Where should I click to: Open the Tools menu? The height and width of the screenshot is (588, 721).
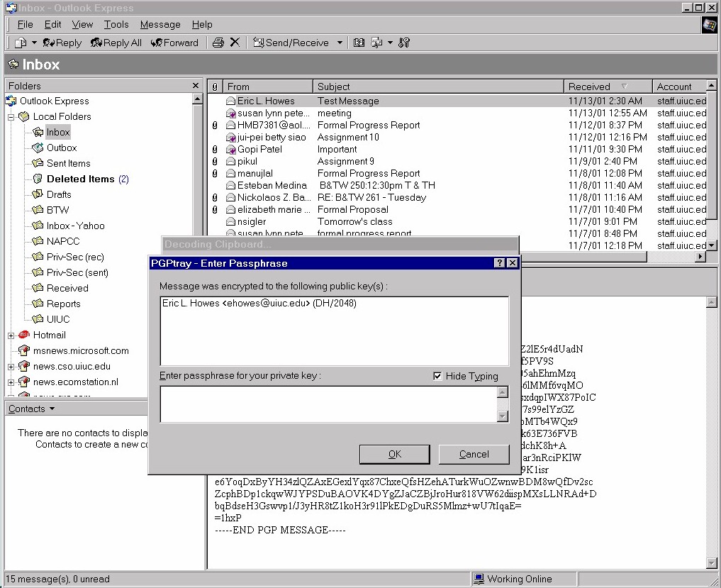tap(116, 24)
